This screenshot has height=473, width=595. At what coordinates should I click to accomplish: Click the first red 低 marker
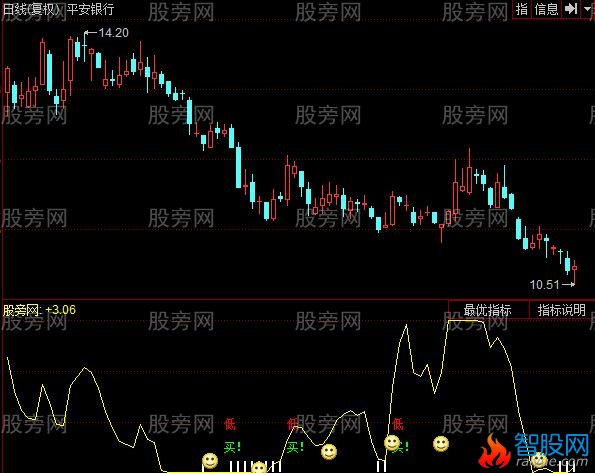[230, 424]
